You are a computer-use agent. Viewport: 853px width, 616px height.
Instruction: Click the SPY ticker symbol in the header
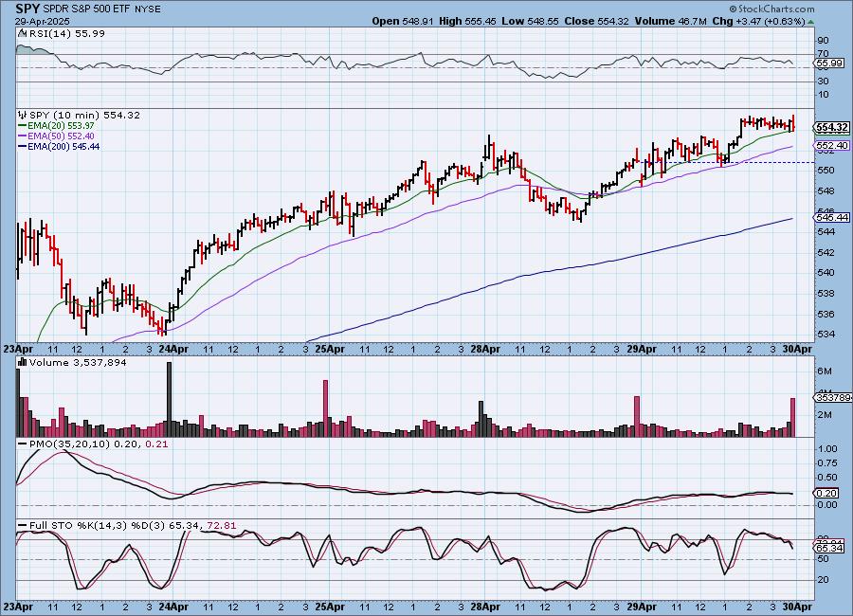tap(27, 9)
